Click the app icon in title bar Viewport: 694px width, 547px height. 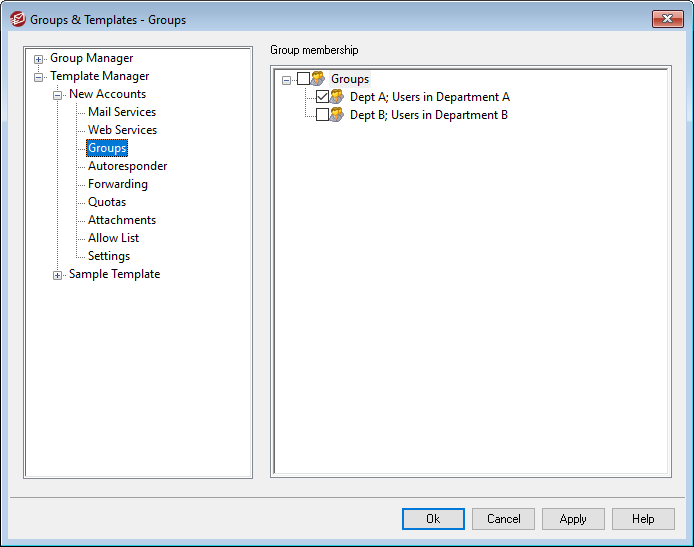click(17, 19)
